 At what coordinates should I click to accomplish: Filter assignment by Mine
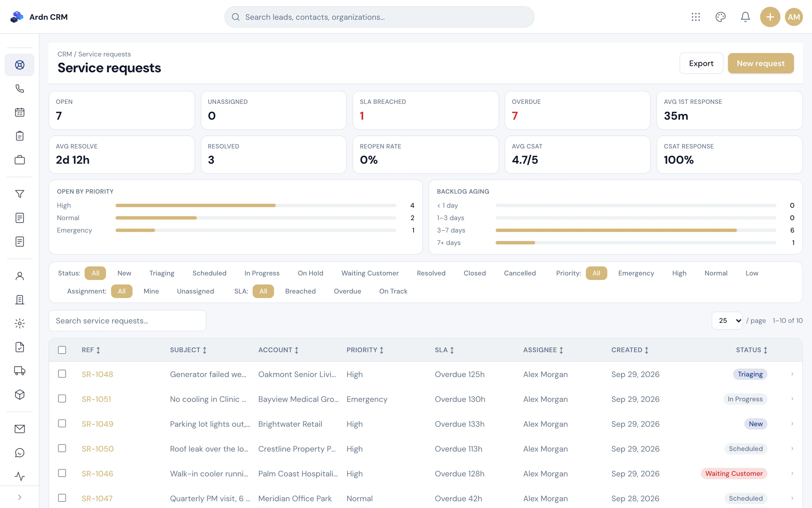(x=151, y=291)
